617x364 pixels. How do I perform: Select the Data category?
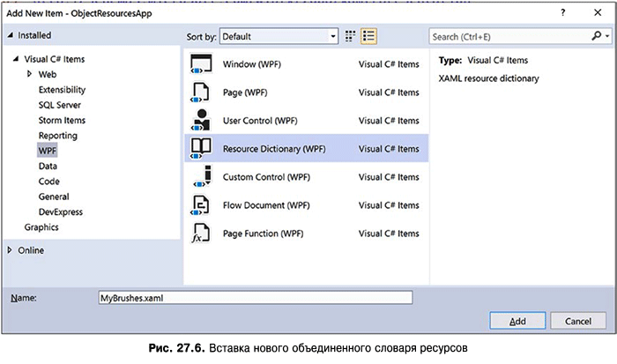click(x=48, y=166)
